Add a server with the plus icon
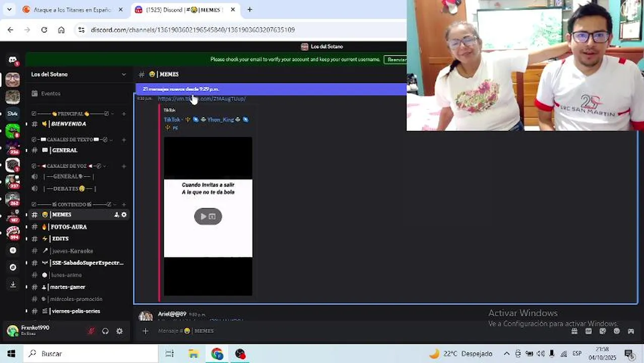The image size is (644, 363). pyautogui.click(x=13, y=250)
